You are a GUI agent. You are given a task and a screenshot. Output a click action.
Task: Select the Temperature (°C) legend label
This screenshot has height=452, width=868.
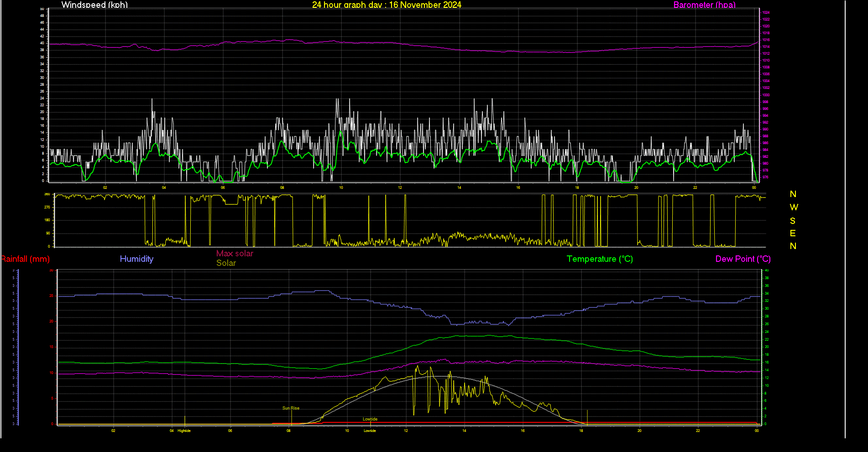click(x=600, y=259)
